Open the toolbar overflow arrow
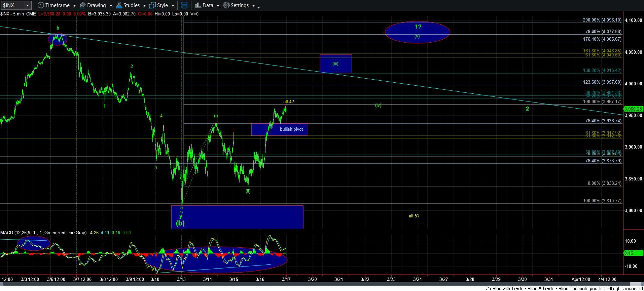The image size is (644, 291). 258,7
